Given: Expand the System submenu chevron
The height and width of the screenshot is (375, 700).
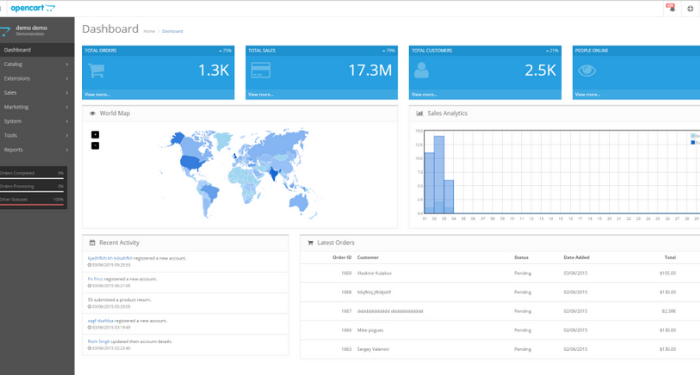Looking at the screenshot, I should pyautogui.click(x=67, y=121).
